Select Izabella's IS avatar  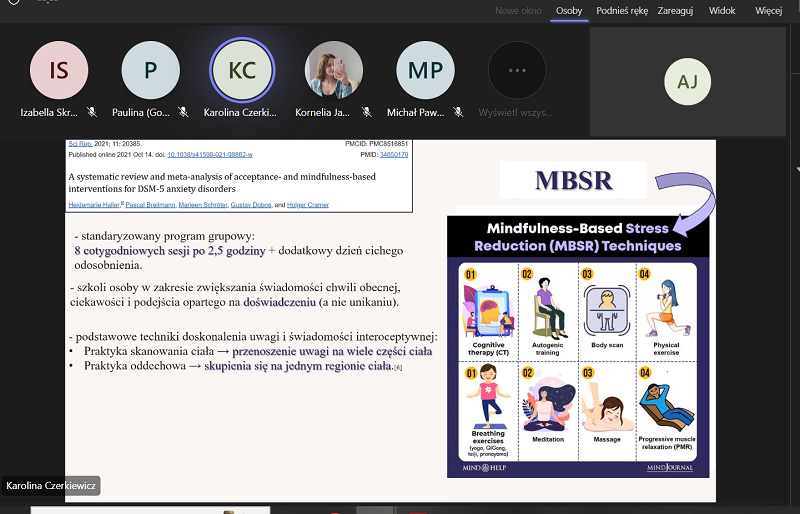[59, 70]
